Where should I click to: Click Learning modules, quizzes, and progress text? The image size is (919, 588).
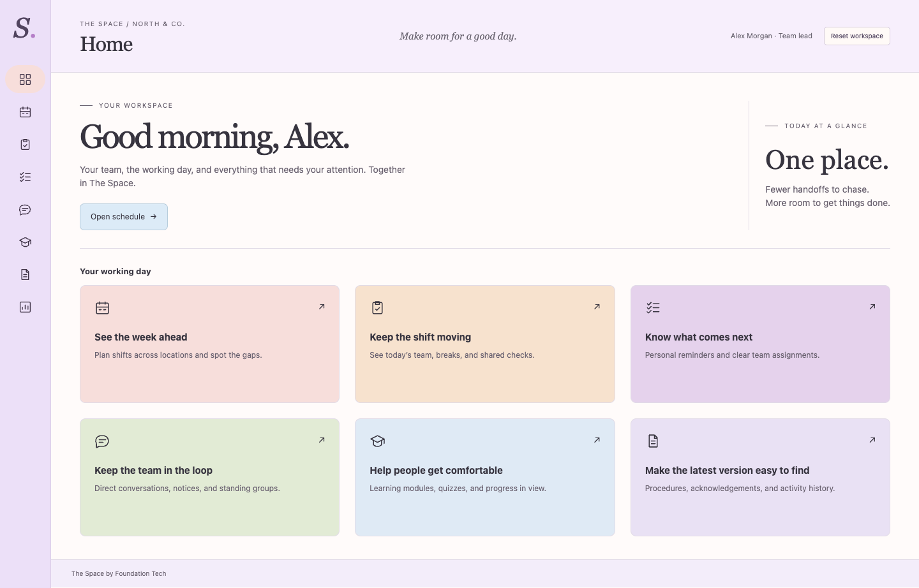[458, 489]
